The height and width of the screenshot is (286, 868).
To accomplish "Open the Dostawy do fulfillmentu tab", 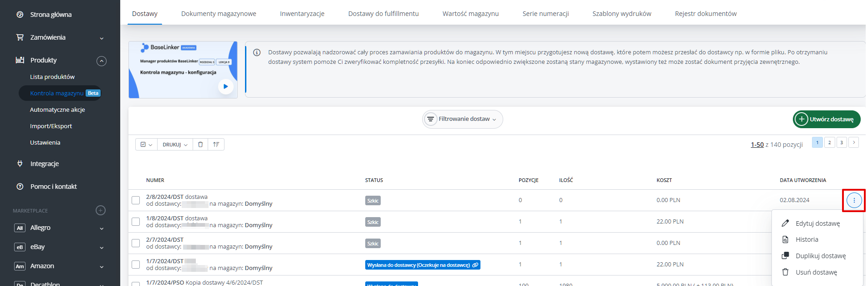I will [x=383, y=14].
